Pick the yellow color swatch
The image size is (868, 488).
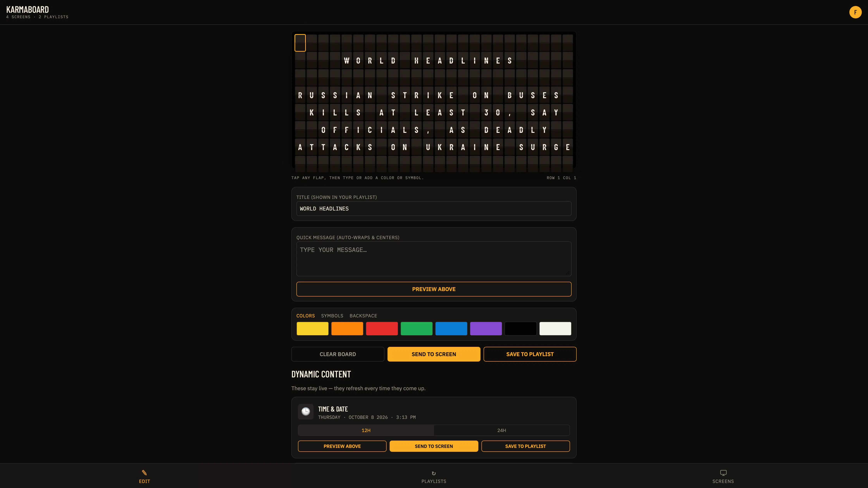click(x=312, y=328)
